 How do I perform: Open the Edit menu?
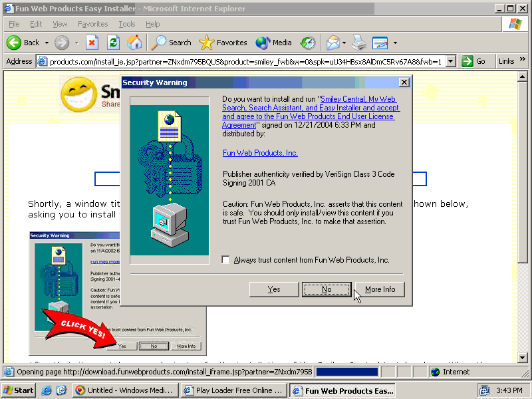tap(36, 24)
